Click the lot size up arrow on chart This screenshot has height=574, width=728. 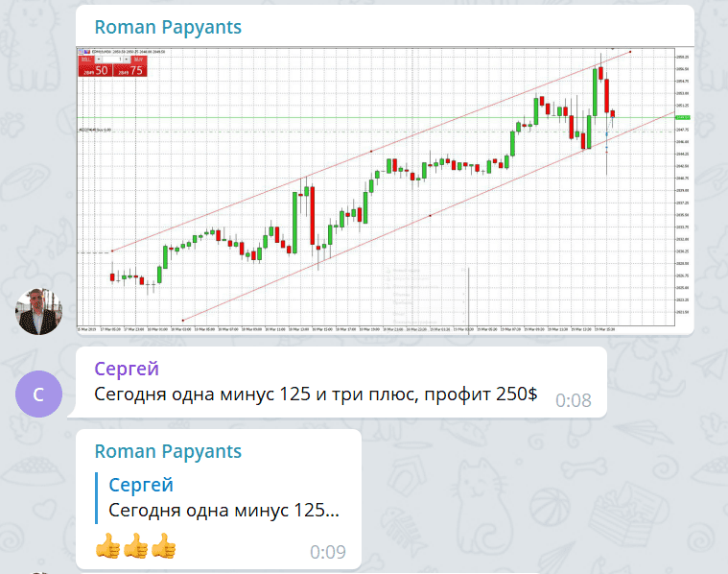click(124, 59)
